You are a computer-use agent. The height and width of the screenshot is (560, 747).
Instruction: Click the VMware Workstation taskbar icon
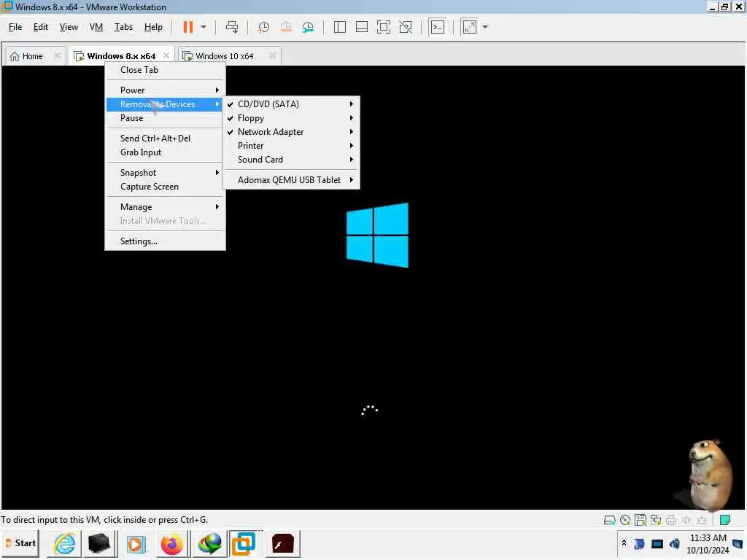tap(244, 543)
